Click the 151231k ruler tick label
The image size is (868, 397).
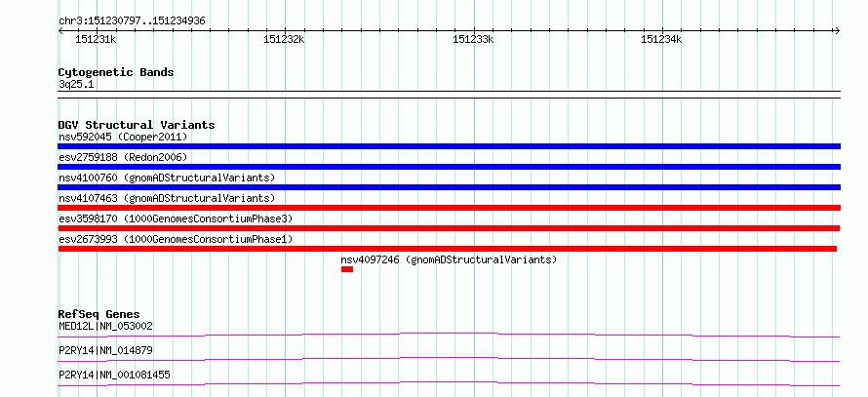coord(96,39)
